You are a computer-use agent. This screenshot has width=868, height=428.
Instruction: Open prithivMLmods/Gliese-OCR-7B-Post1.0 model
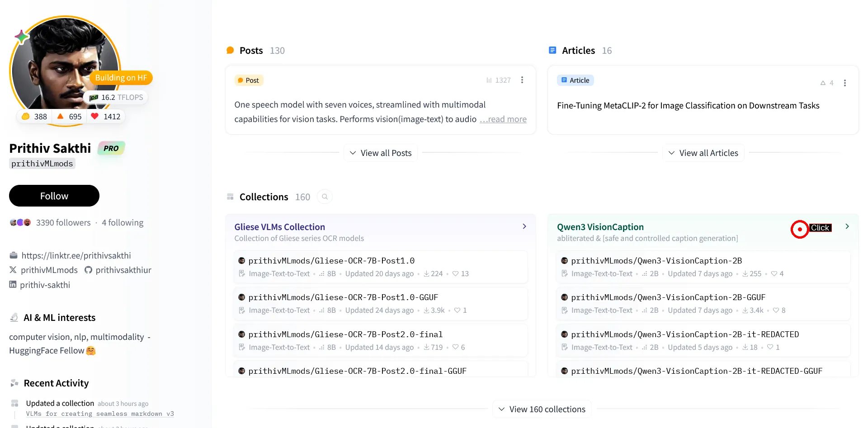(331, 261)
